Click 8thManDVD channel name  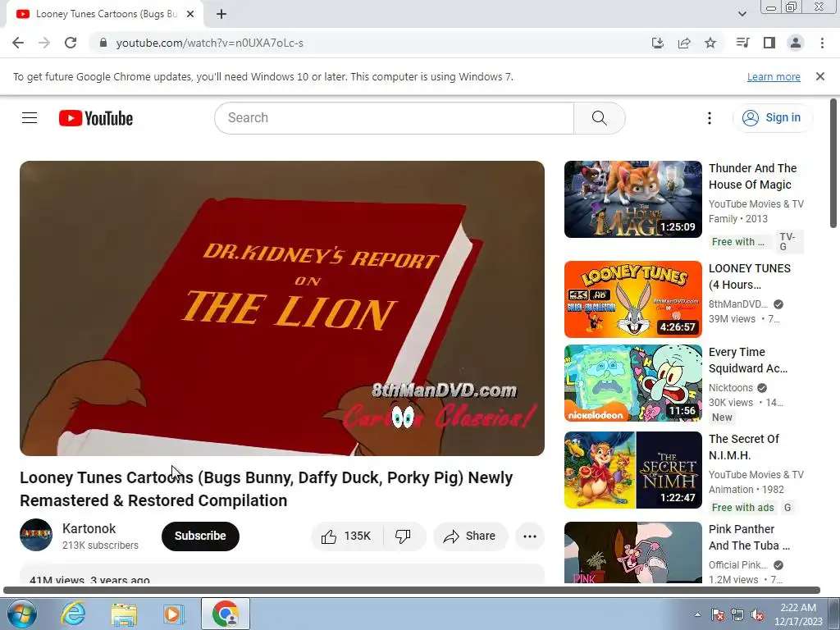point(738,304)
